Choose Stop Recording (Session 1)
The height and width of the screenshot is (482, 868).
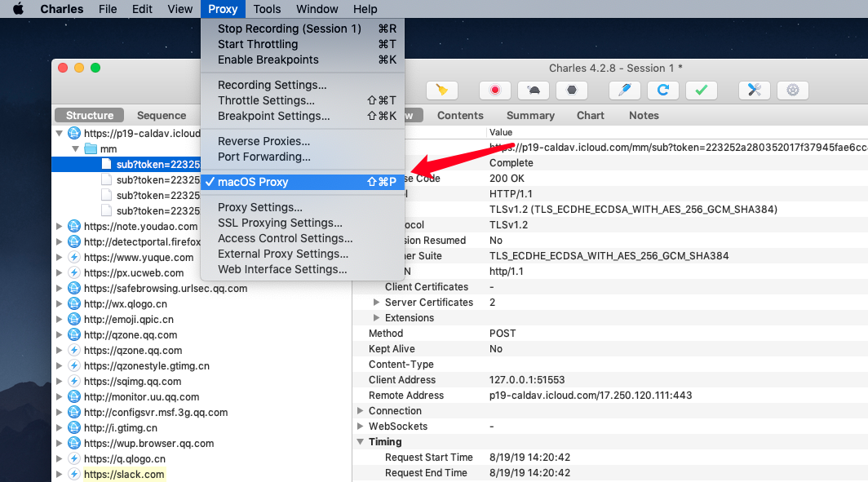pyautogui.click(x=302, y=29)
